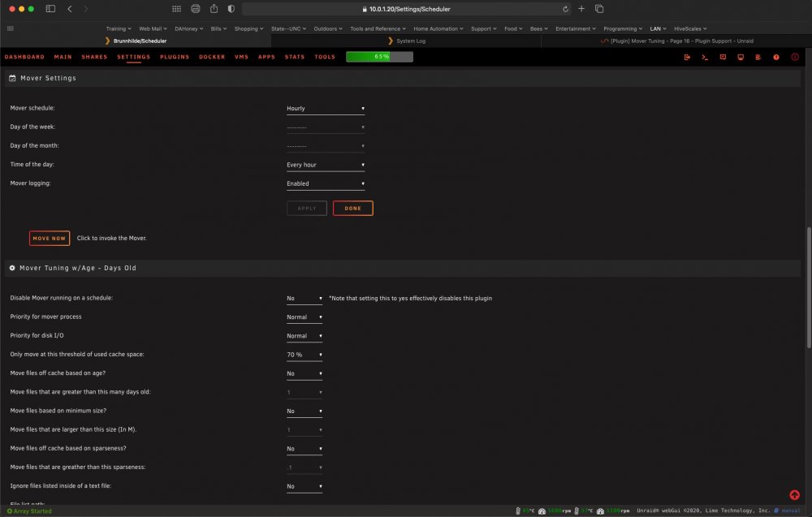Open the Mover schedule dropdown
The image size is (812, 517).
point(326,109)
